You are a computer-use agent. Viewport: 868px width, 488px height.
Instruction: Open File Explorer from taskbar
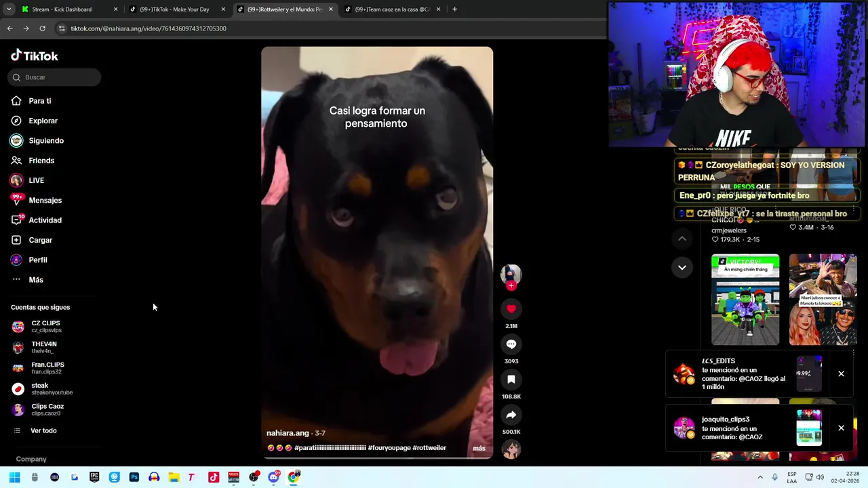[174, 477]
